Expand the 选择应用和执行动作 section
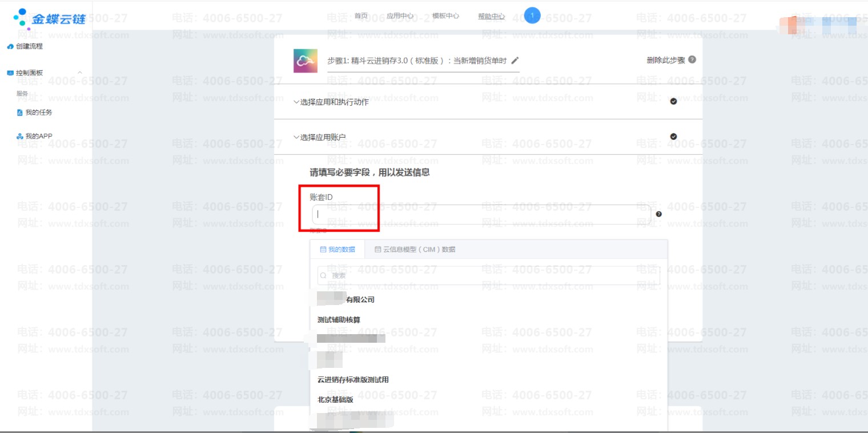This screenshot has height=433, width=868. pos(331,102)
